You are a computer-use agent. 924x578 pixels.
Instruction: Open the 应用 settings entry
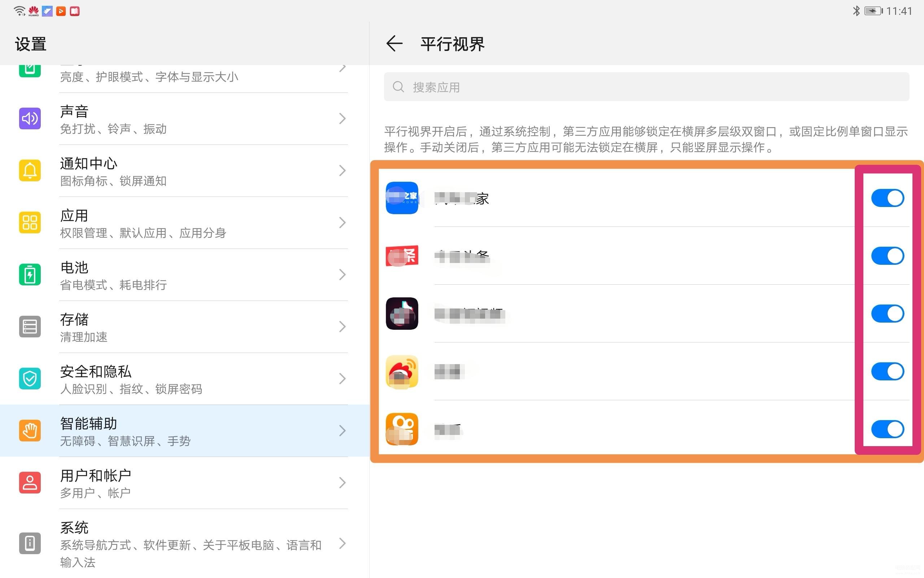click(x=184, y=223)
